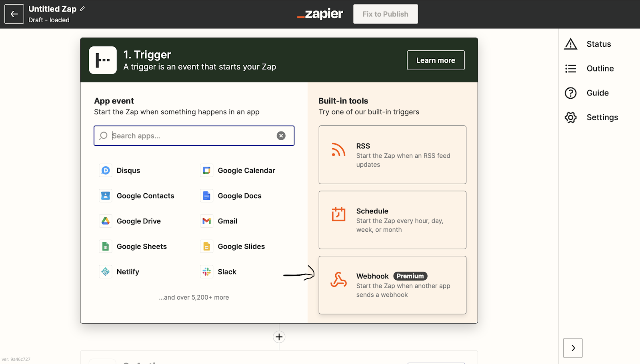
Task: Click the RSS feed icon
Action: pyautogui.click(x=338, y=150)
